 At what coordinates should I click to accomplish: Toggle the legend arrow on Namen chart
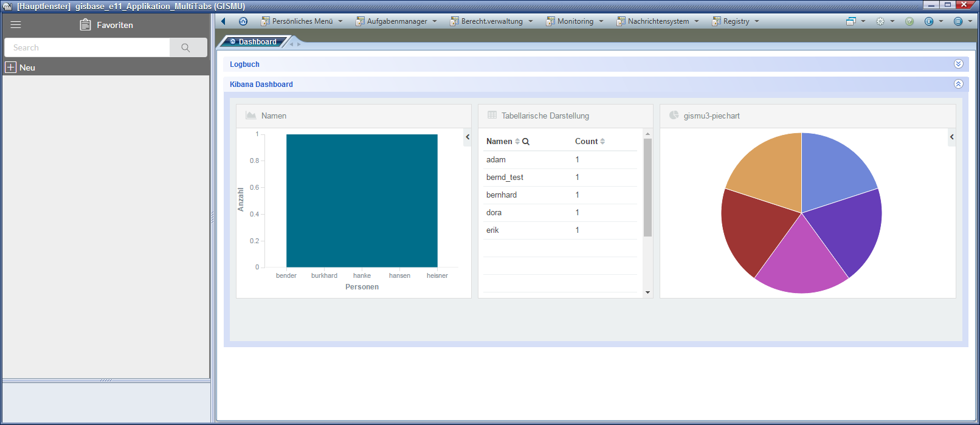click(x=468, y=137)
